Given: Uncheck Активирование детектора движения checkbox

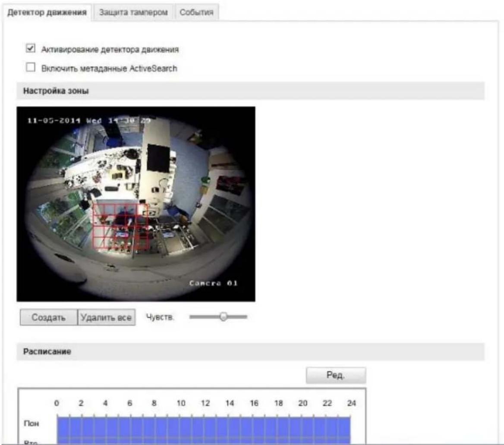Looking at the screenshot, I should (x=31, y=48).
